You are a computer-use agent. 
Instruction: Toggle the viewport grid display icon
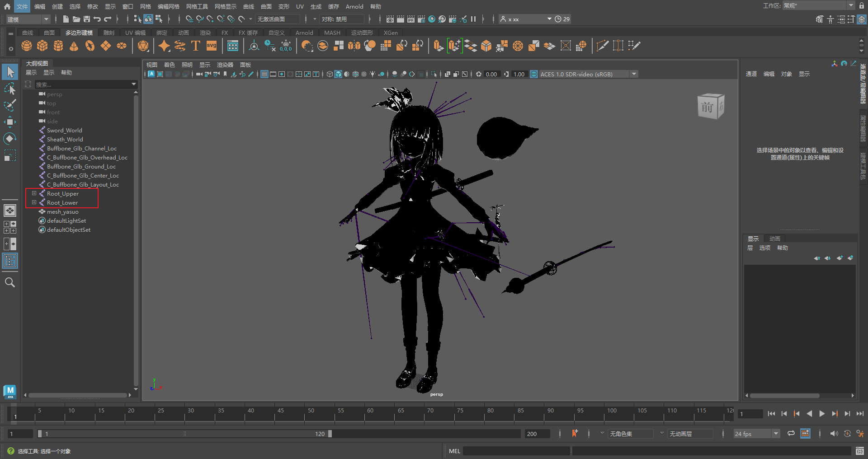tap(264, 74)
